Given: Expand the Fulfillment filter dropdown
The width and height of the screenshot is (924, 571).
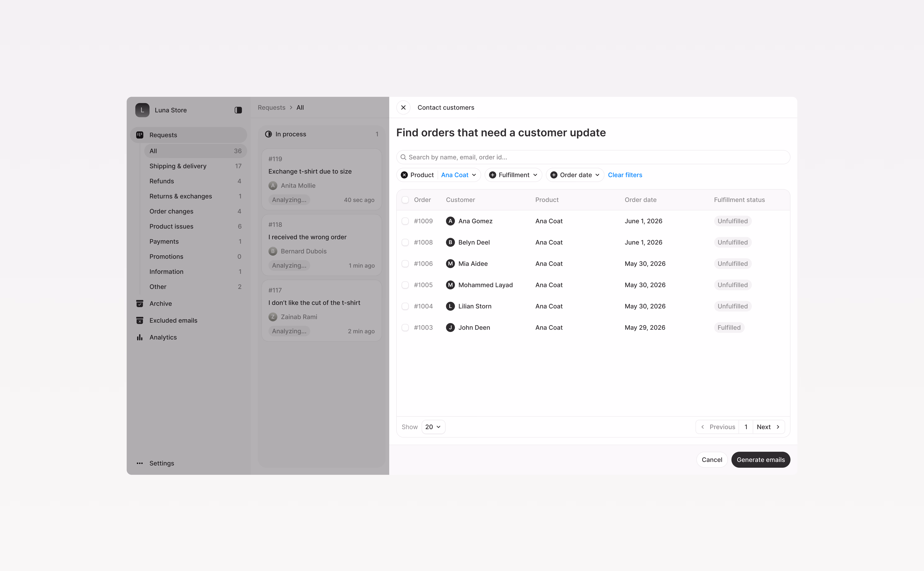Looking at the screenshot, I should click(513, 175).
